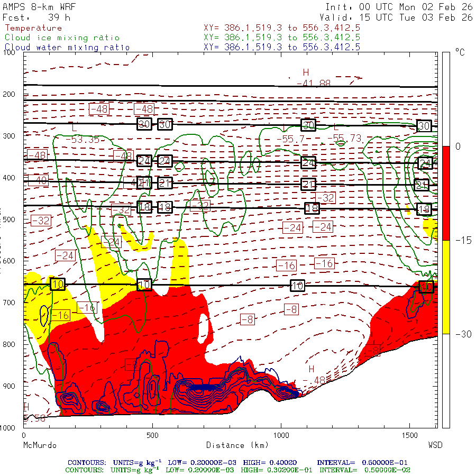Click the green CONTOURS legend line at bottom
This screenshot has height=476, width=476.
[237, 470]
